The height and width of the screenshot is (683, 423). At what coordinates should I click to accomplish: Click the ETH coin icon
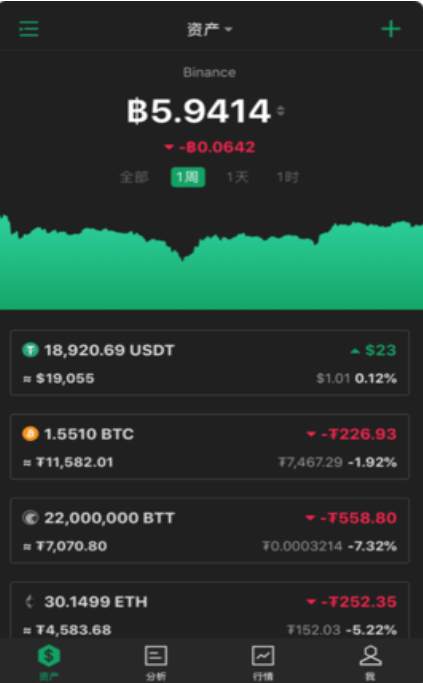click(30, 602)
